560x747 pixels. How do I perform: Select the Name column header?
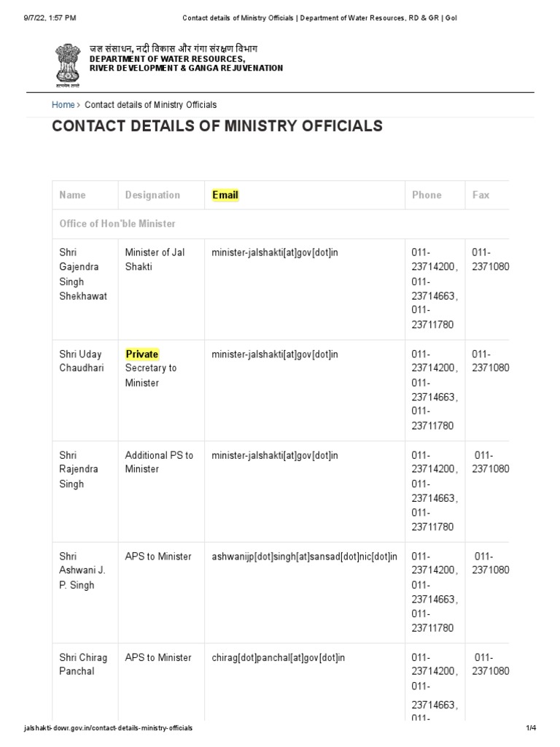pyautogui.click(x=72, y=195)
